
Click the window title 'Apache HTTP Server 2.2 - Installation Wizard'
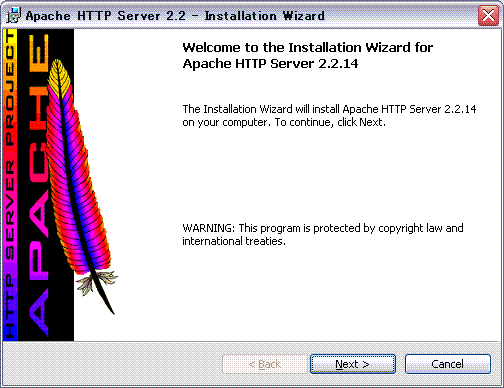pos(175,16)
